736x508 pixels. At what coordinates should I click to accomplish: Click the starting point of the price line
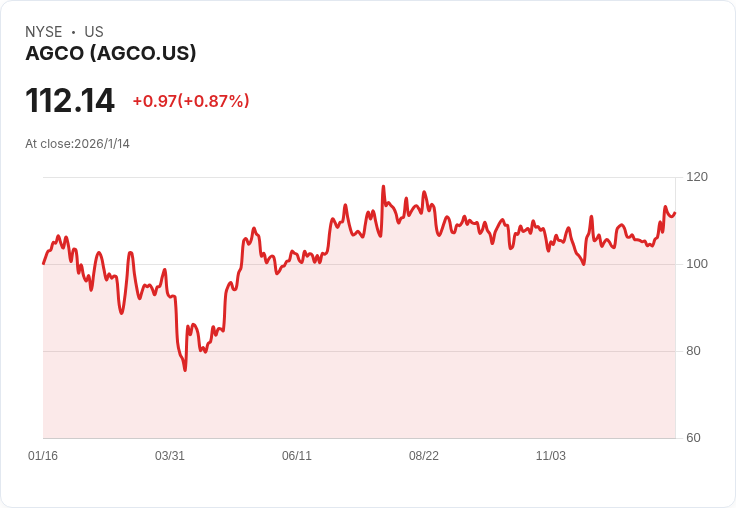click(44, 263)
